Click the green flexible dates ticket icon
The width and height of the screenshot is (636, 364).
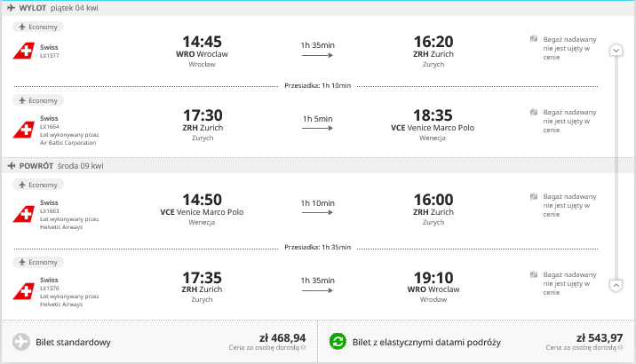[x=338, y=341]
